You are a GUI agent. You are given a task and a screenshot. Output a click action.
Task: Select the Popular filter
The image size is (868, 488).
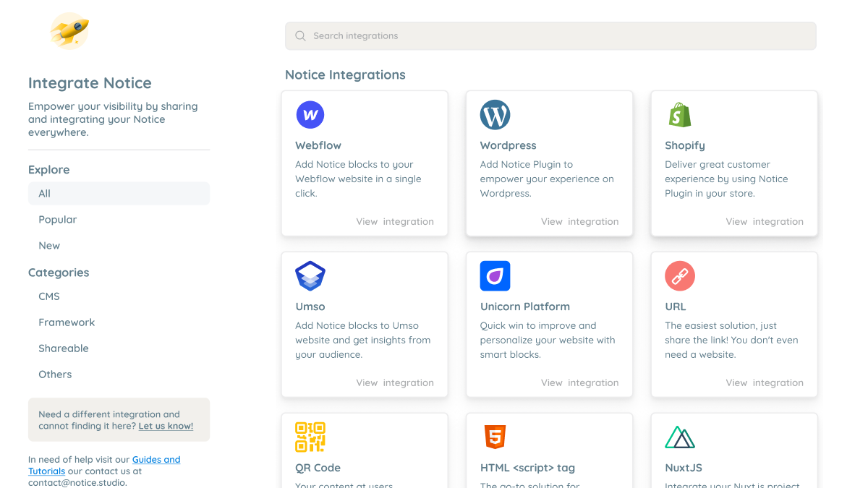[x=119, y=220]
